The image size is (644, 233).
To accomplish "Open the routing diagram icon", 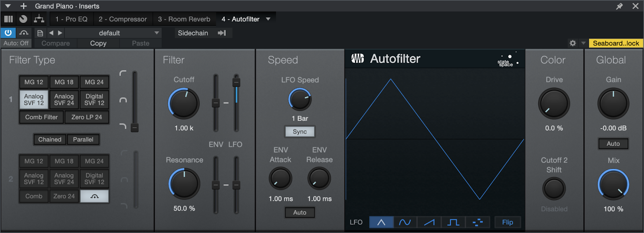I will point(39,19).
